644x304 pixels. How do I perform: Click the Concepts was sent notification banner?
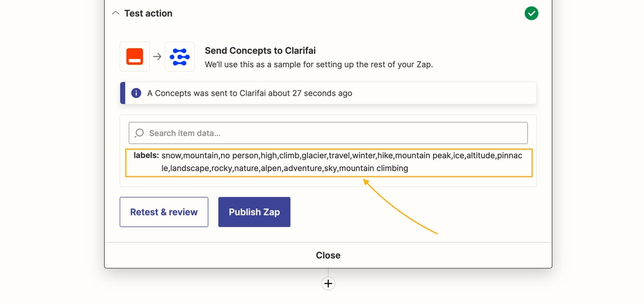[327, 93]
